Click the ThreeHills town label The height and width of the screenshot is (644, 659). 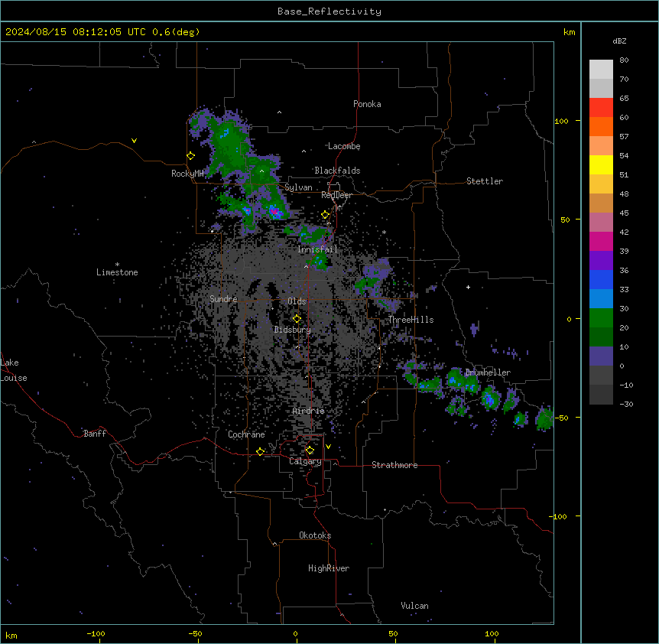pyautogui.click(x=411, y=320)
